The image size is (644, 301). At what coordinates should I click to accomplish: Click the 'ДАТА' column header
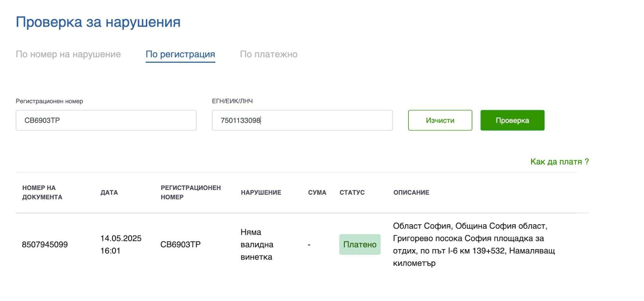[x=109, y=192]
